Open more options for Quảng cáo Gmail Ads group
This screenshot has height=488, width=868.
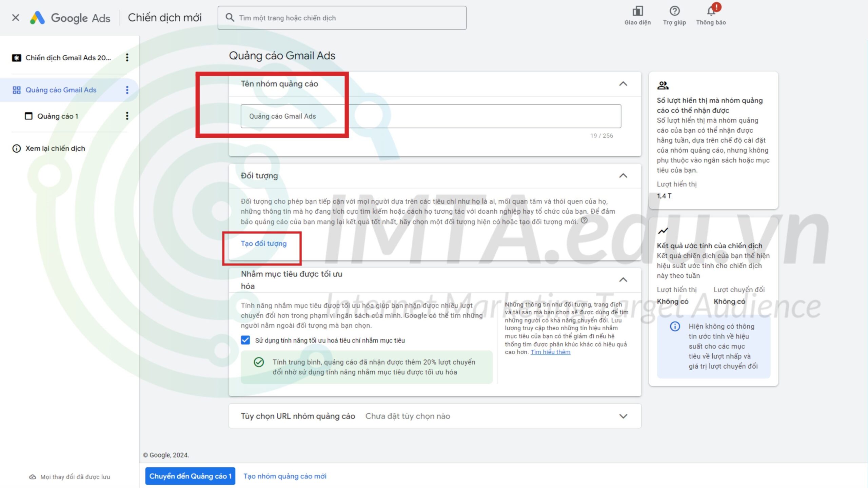click(x=127, y=90)
